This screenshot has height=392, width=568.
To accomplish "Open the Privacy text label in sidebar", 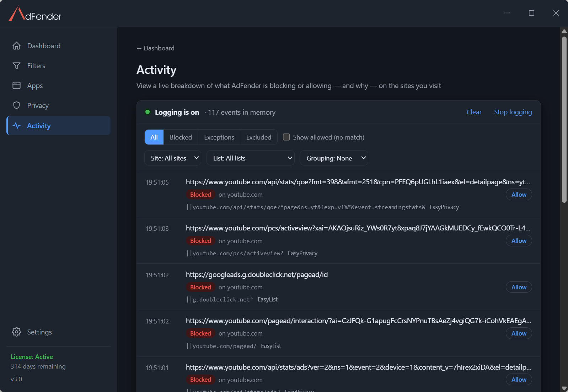I will [38, 105].
